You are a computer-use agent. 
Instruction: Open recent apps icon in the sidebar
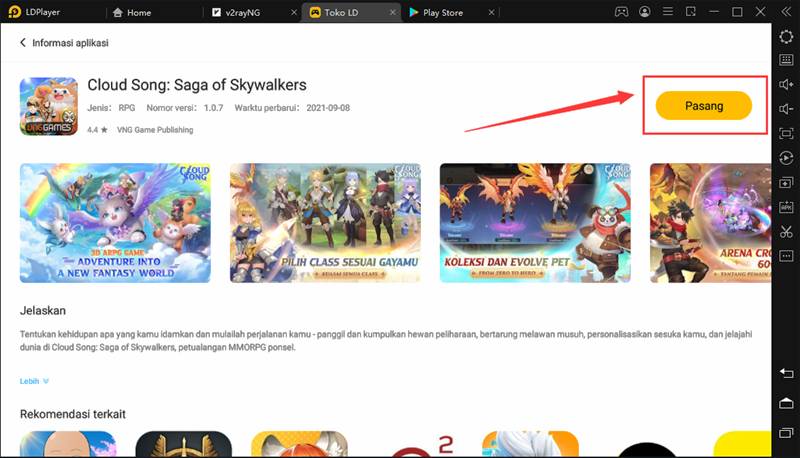coord(786,433)
